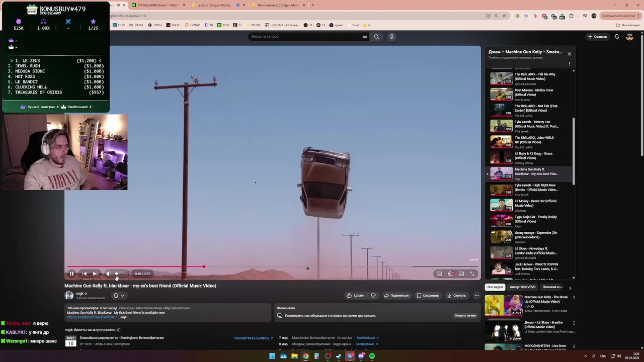Screen dimensions: 644x362
Task: Open the mgk channel avatar
Action: point(69,295)
